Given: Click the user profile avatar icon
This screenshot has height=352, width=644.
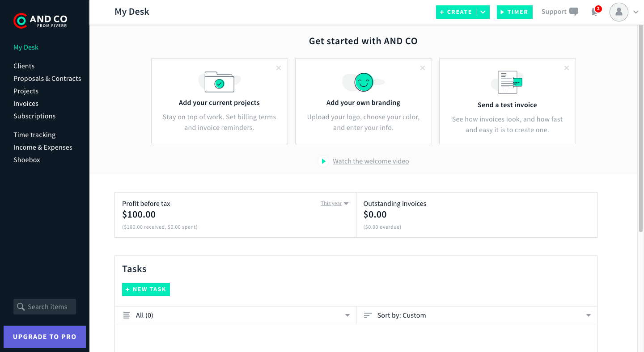Looking at the screenshot, I should [x=619, y=12].
